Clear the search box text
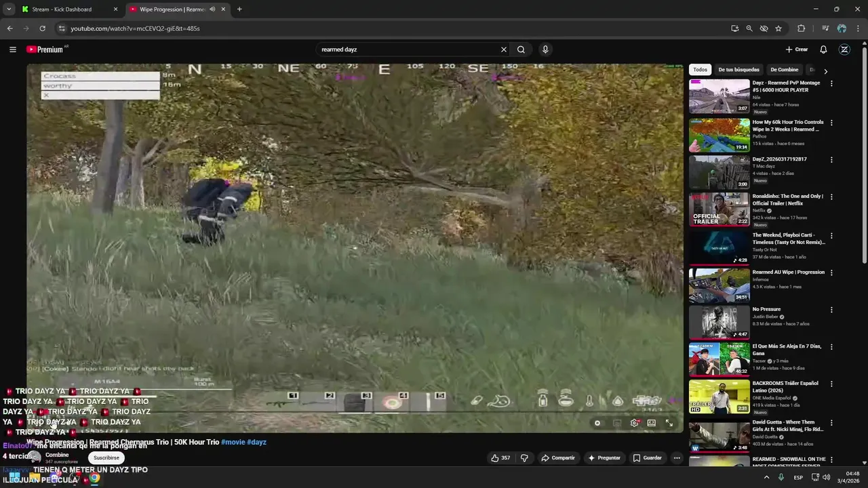868x488 pixels. 504,49
